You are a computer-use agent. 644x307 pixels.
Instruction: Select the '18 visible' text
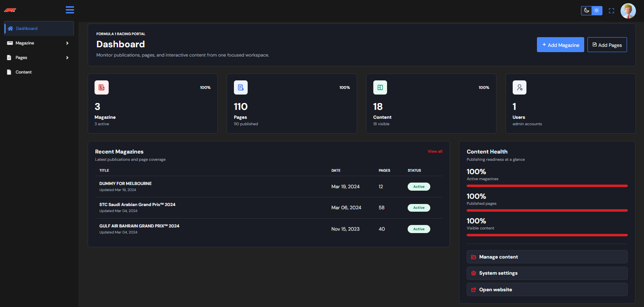381,124
